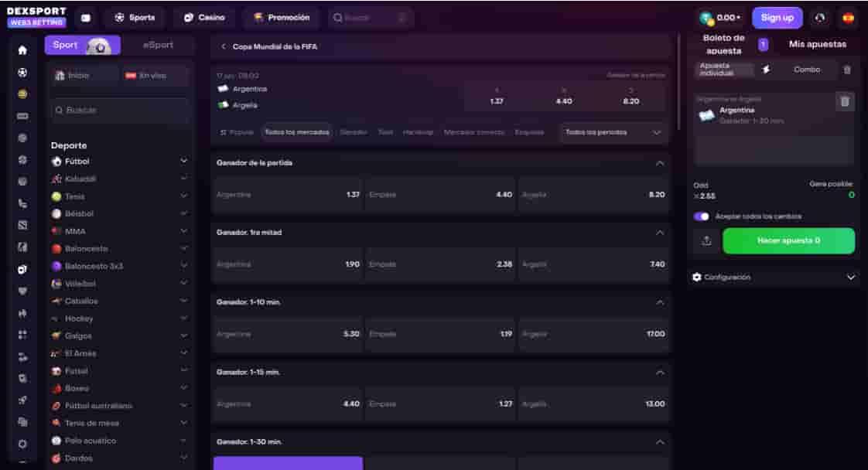Pick Argelia 8.20 in Ganador de la partida

pyautogui.click(x=593, y=195)
